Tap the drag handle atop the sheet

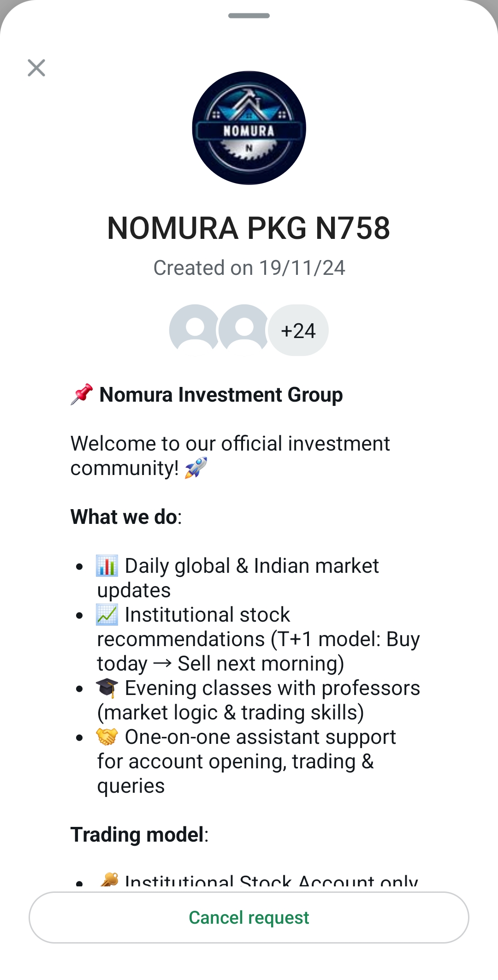point(249,16)
